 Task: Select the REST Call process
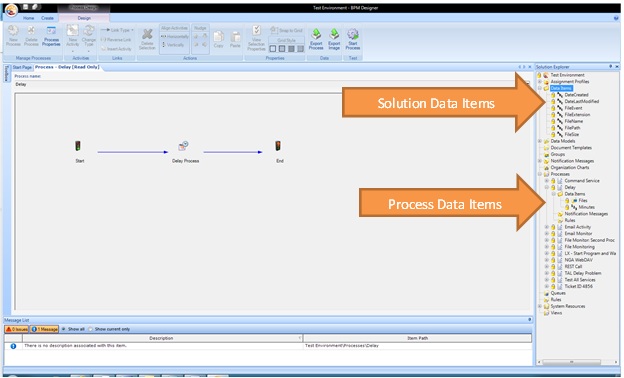573,267
